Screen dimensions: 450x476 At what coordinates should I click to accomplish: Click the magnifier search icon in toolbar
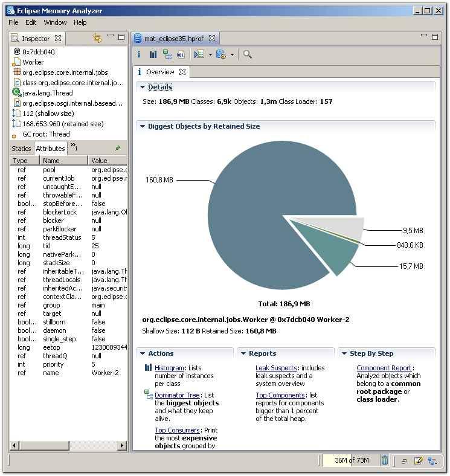(x=247, y=54)
